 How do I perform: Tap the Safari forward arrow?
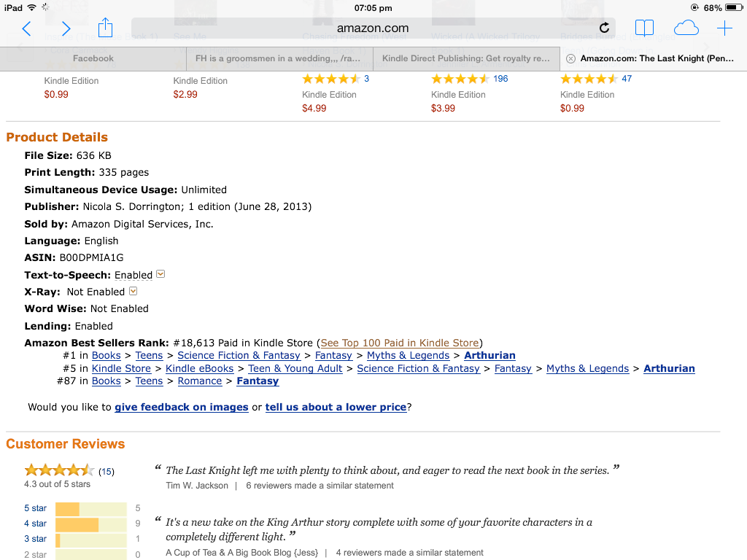[66, 28]
